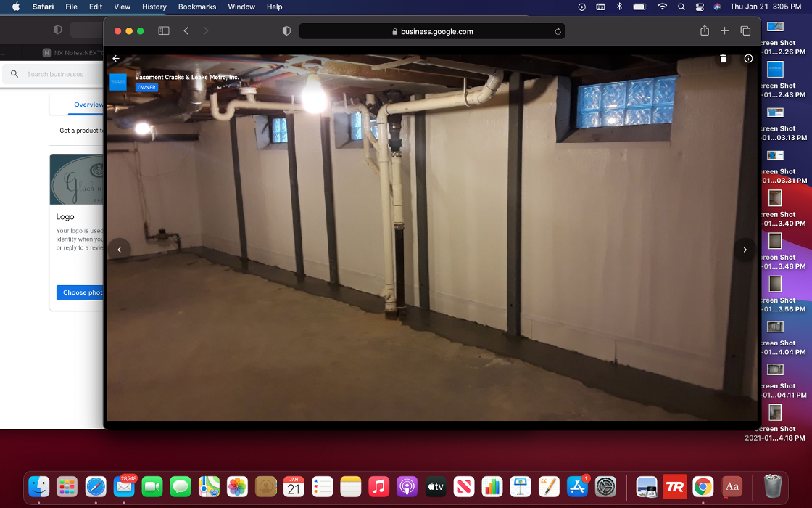Reload the business.google.com page
This screenshot has height=508, width=812.
(558, 32)
